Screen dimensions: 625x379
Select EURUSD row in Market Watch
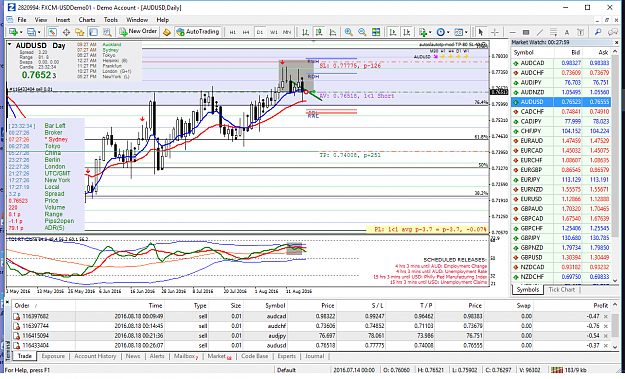point(561,199)
